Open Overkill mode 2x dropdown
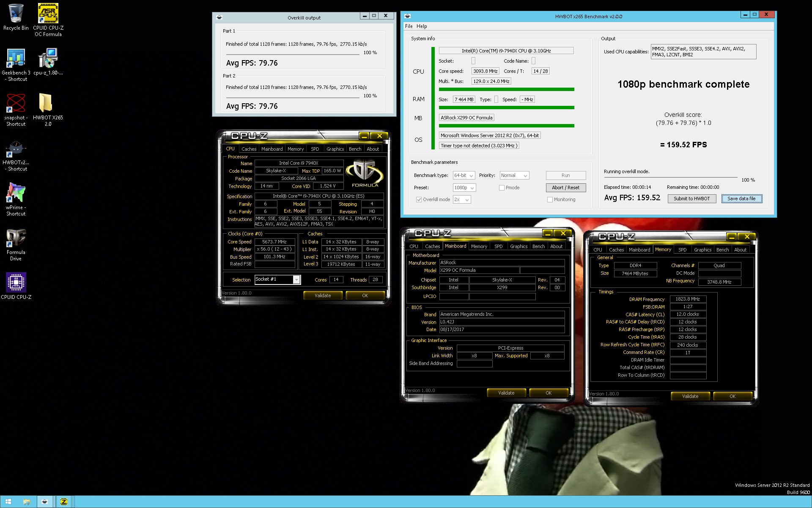The image size is (812, 508). [462, 199]
